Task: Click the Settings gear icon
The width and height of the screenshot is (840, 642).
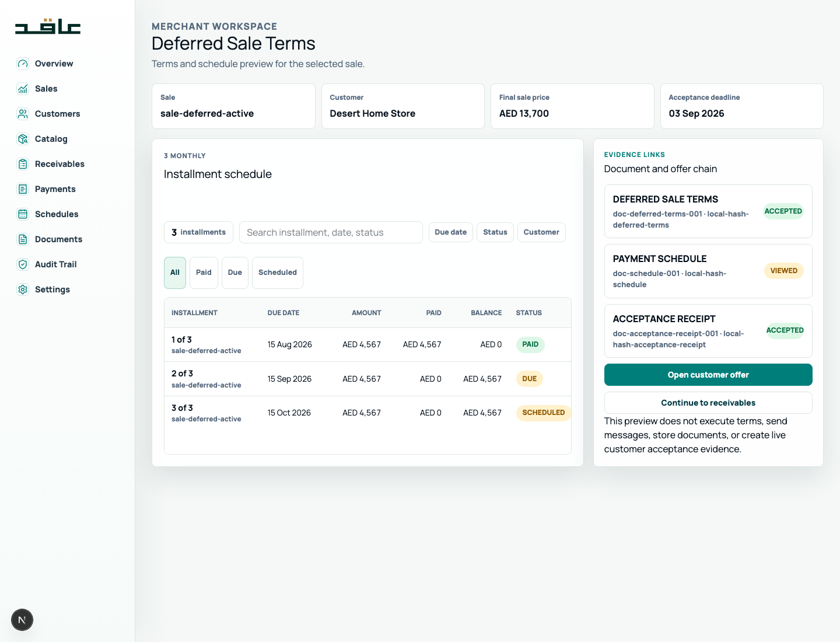Action: pyautogui.click(x=23, y=289)
